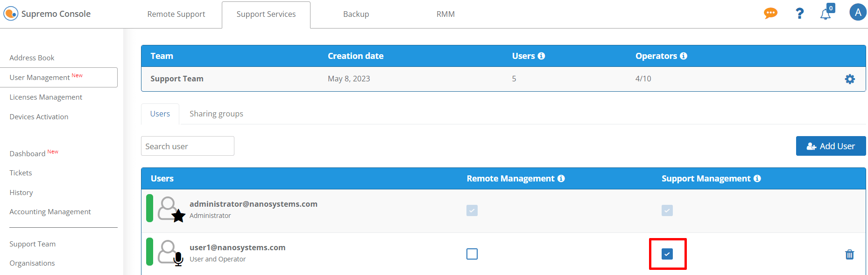Open help via the question mark icon

coord(799,14)
